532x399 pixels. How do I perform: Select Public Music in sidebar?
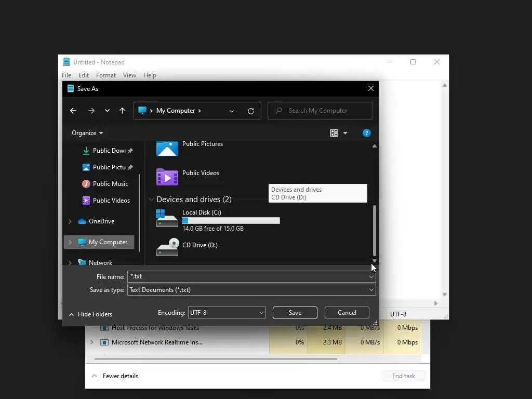pyautogui.click(x=105, y=183)
